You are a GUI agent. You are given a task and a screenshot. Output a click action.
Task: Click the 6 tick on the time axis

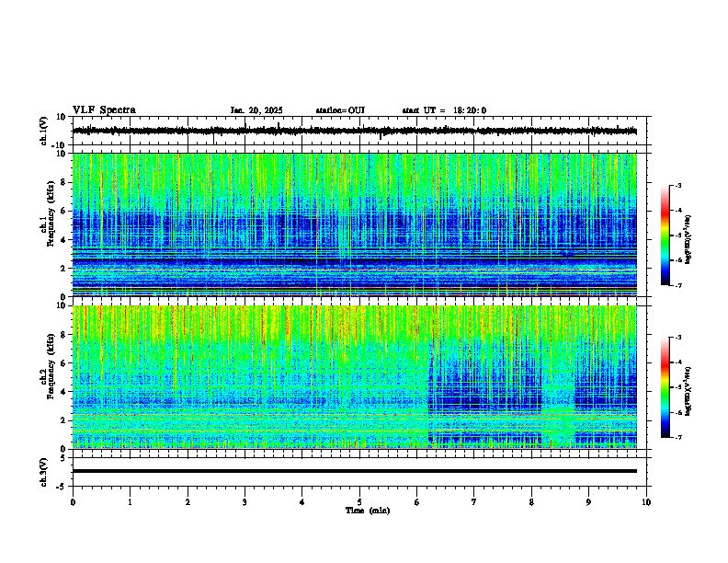tap(416, 502)
